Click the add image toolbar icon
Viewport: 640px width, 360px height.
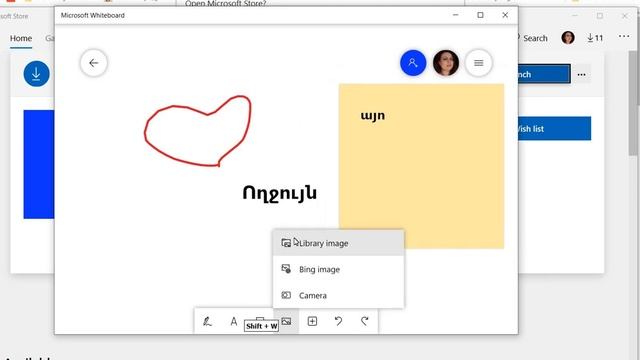(286, 321)
